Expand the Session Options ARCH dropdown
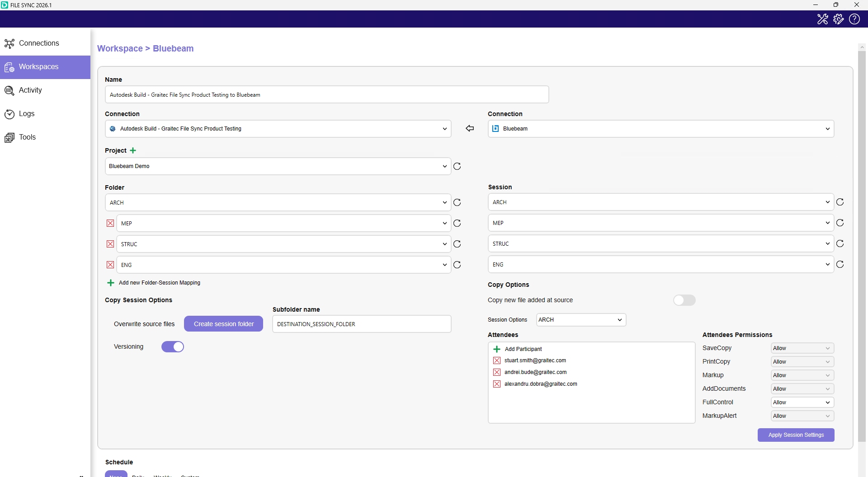868x477 pixels. [x=581, y=320]
